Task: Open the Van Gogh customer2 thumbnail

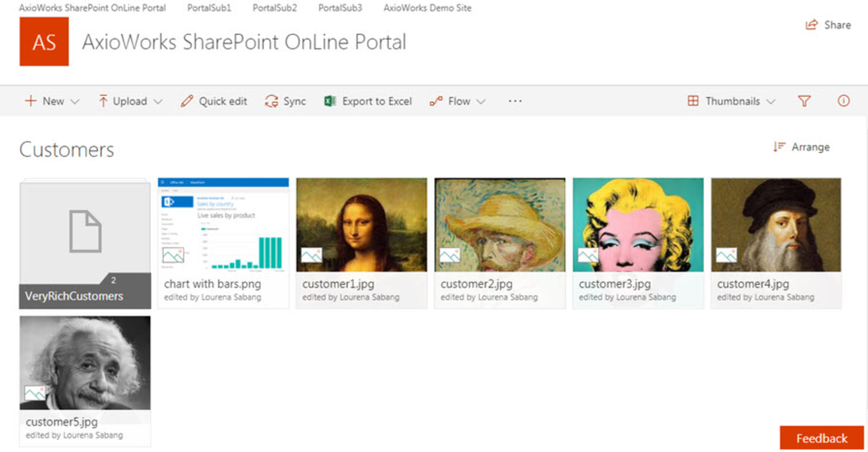Action: [500, 225]
